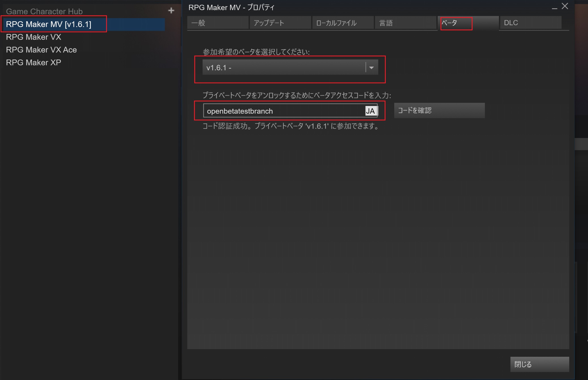The height and width of the screenshot is (380, 588).
Task: Switch to the 言語 tab
Action: (x=406, y=23)
